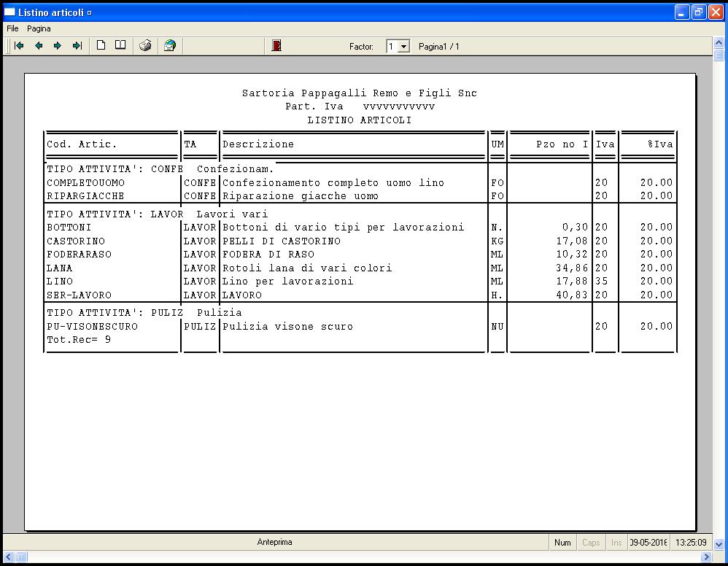Viewport: 728px width, 566px height.
Task: Click description 'Lino per lavorazioni'
Action: (x=288, y=282)
